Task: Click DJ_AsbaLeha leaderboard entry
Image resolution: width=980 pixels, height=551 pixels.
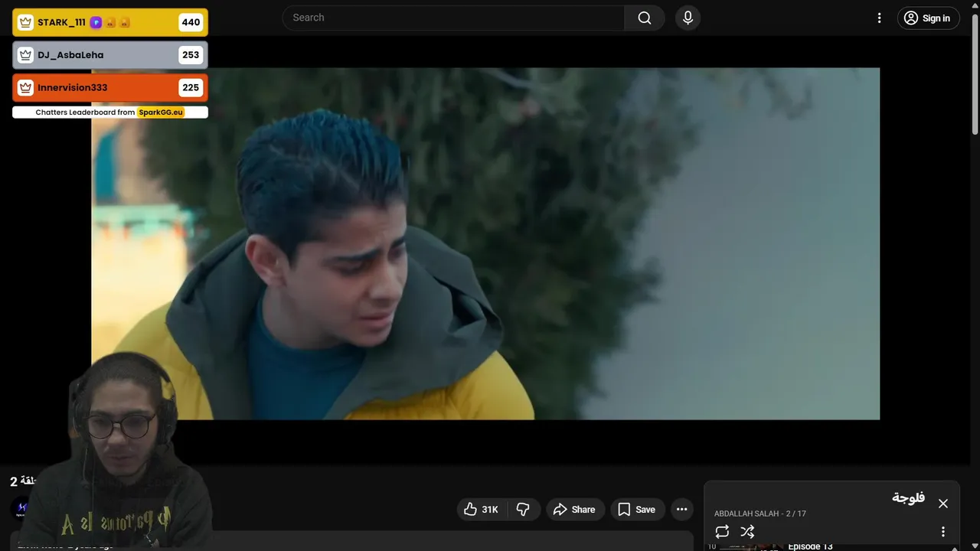Action: click(x=110, y=55)
